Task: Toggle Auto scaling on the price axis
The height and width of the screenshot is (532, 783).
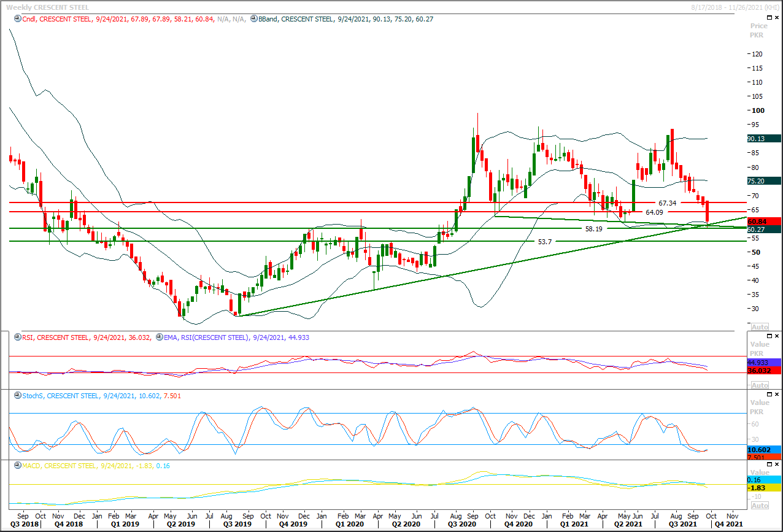Action: click(x=760, y=327)
